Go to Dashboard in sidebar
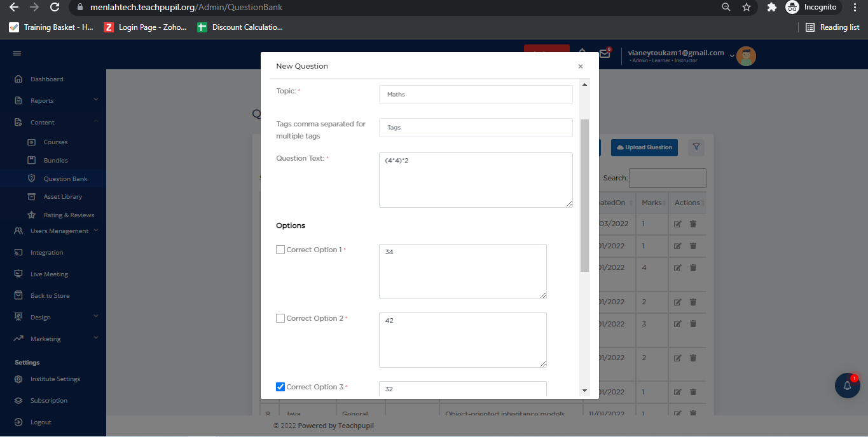 click(x=46, y=79)
